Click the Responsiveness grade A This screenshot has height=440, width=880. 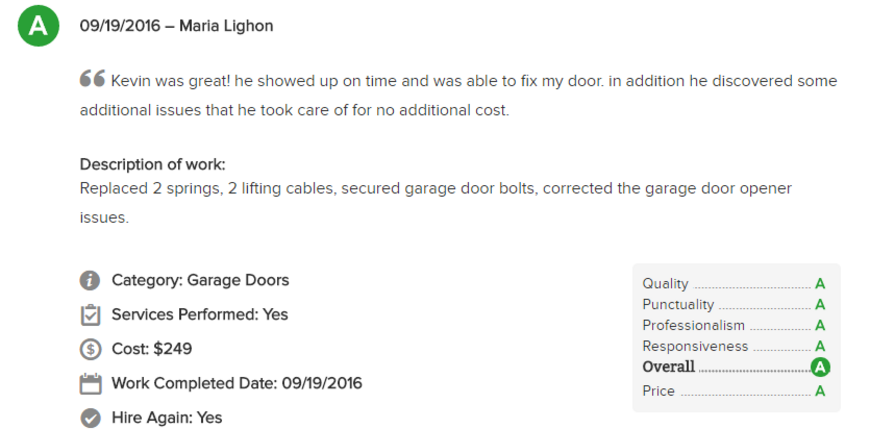(x=820, y=346)
